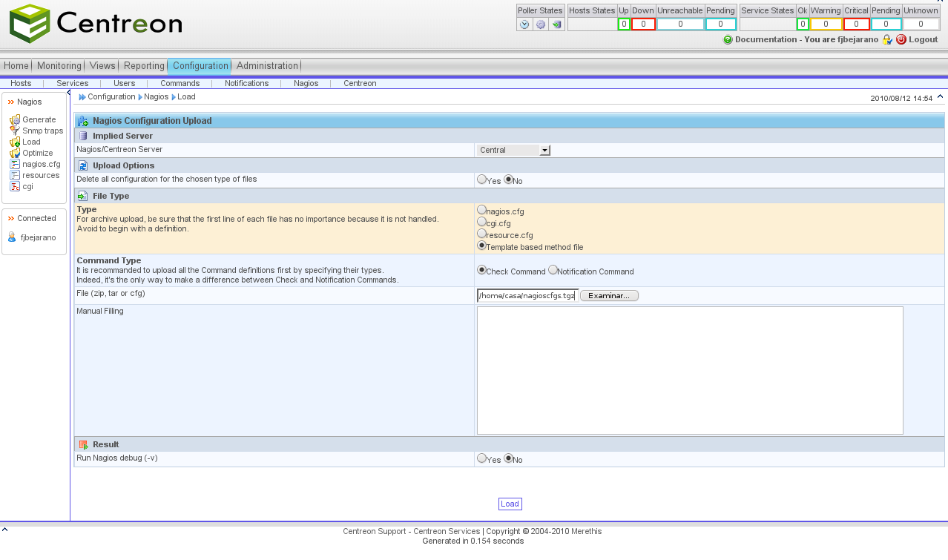Click the Load folder icon in sidebar
The width and height of the screenshot is (948, 560).
[x=15, y=142]
